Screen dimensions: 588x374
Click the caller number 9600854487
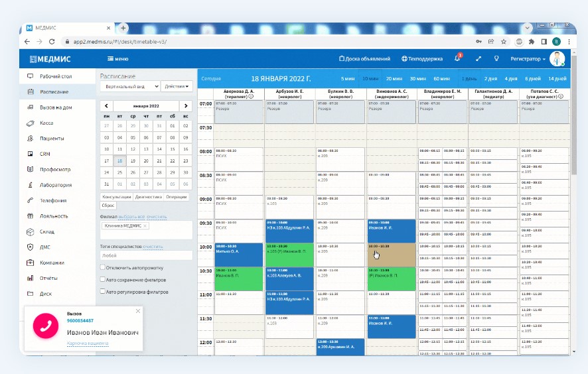click(80, 321)
